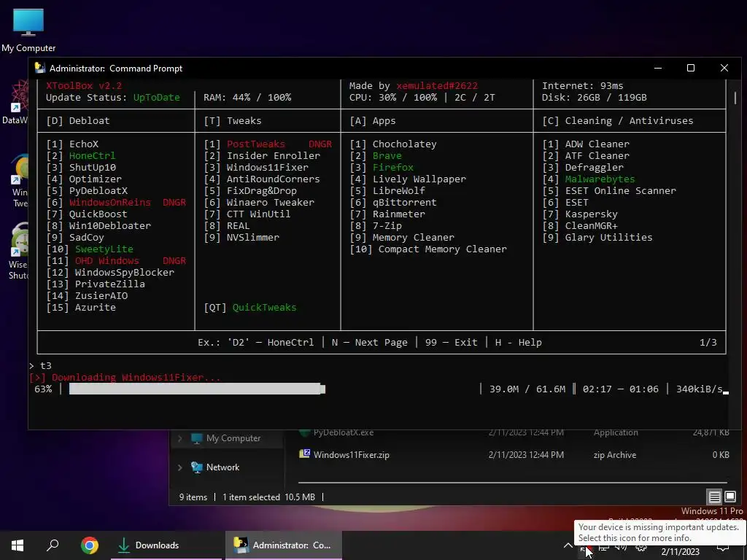Image resolution: width=747 pixels, height=560 pixels.
Task: Click the 'Kaspersky' entry
Action: [591, 214]
